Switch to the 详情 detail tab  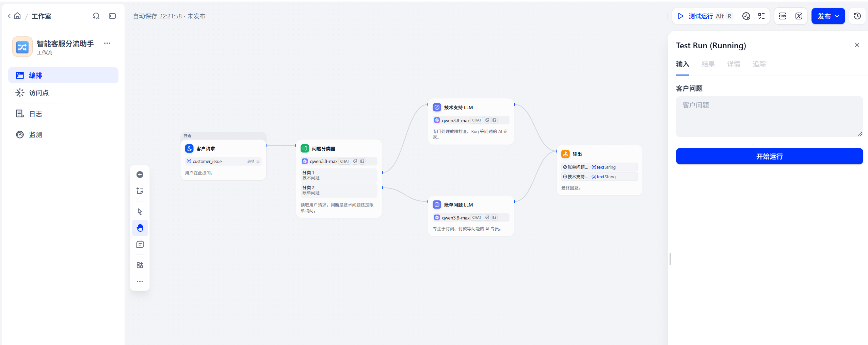[x=734, y=64]
